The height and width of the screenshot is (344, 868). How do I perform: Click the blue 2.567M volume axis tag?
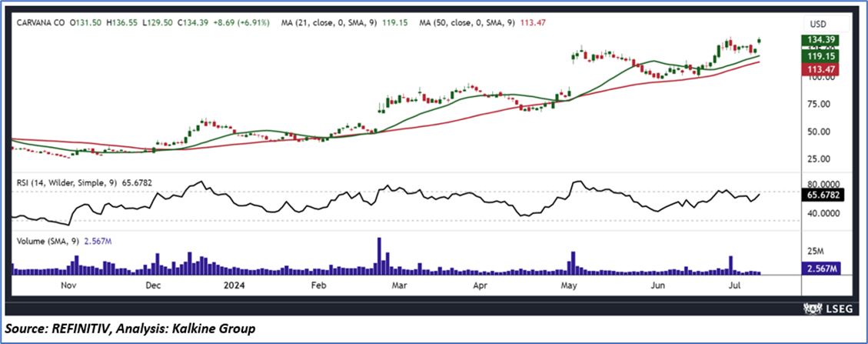click(821, 269)
